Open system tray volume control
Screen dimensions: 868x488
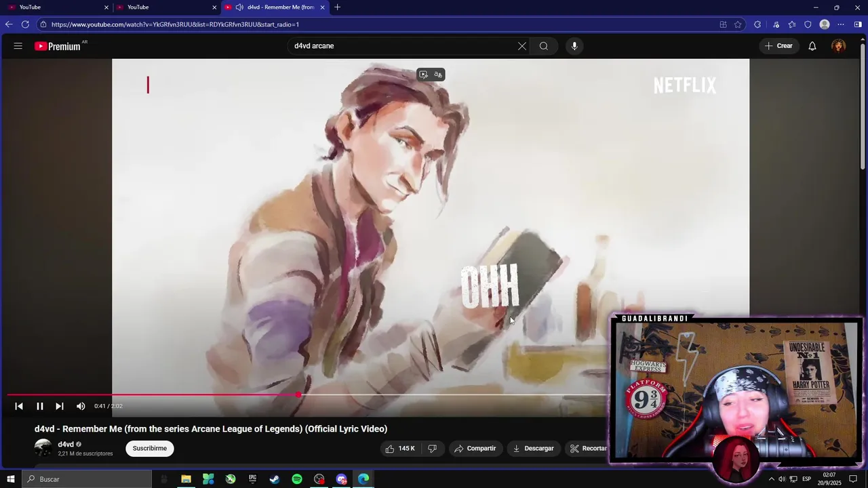pos(782,479)
